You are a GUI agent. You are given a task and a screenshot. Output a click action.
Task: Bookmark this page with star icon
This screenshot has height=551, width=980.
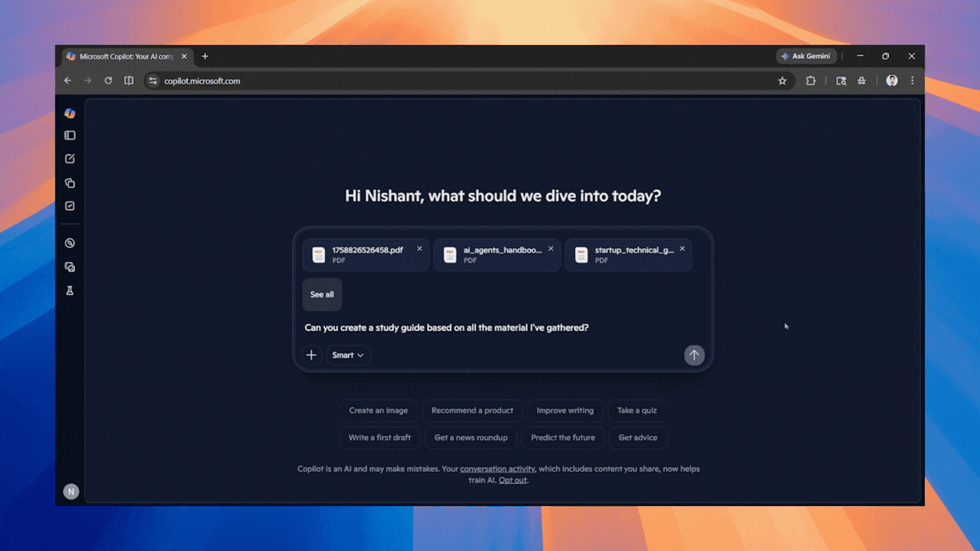click(782, 81)
